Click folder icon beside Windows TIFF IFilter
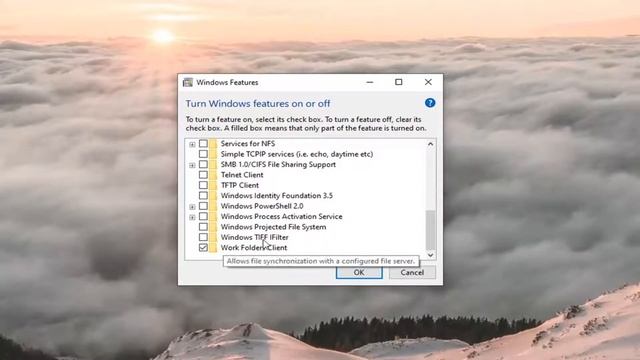Viewport: 640px width, 360px height. (213, 237)
